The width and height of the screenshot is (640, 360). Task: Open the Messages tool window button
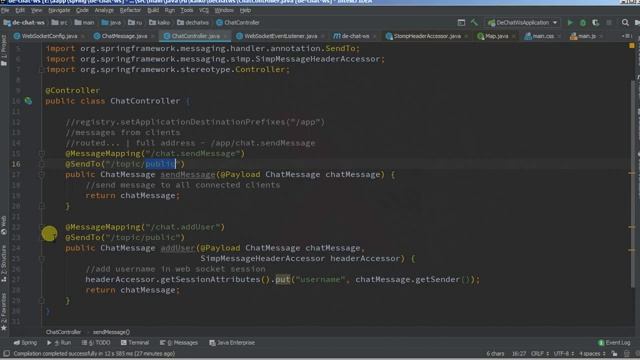coord(179,343)
